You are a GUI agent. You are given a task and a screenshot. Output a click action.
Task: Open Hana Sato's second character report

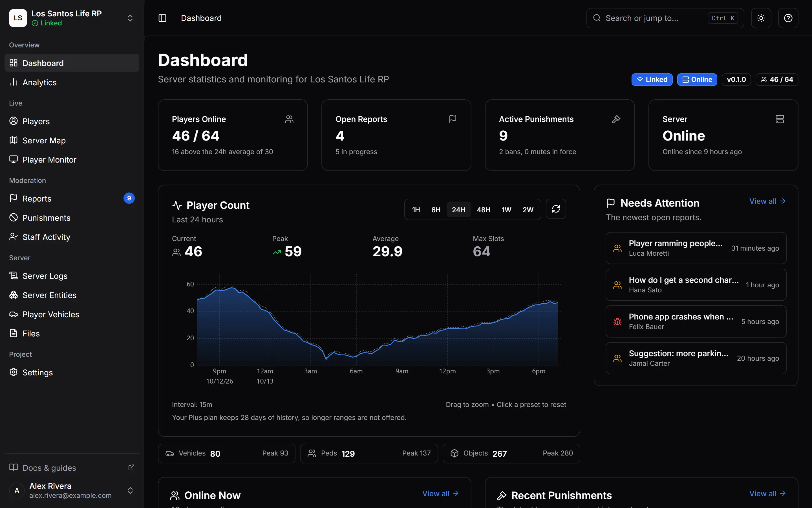click(x=696, y=285)
